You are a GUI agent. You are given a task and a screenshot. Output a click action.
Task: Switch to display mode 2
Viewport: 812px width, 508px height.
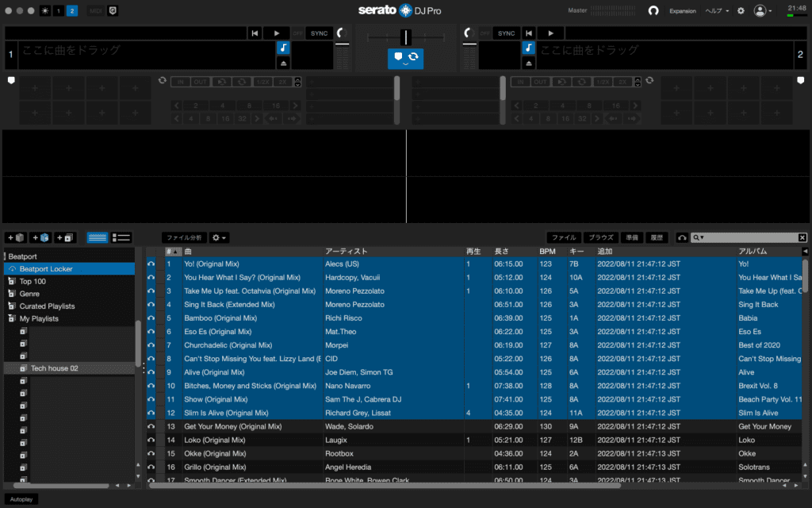tap(72, 10)
